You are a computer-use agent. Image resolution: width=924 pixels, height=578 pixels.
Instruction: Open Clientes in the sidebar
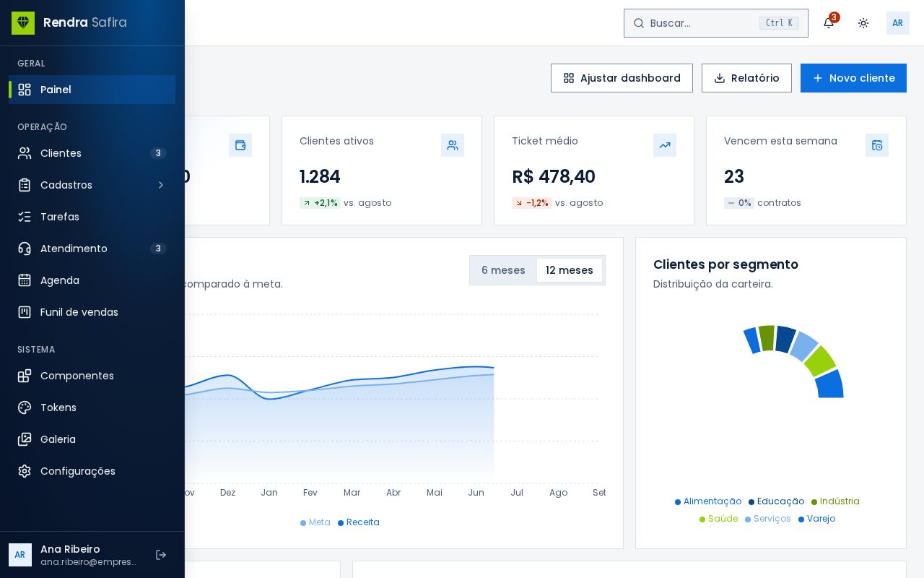click(x=92, y=153)
